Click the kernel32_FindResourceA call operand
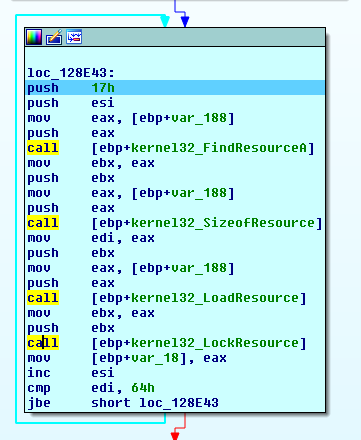The width and height of the screenshot is (361, 440). click(203, 148)
